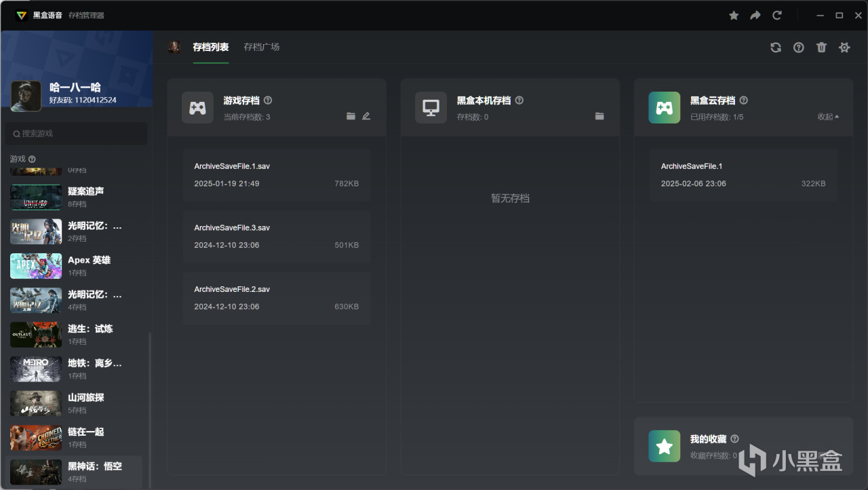The height and width of the screenshot is (490, 868).
Task: Click help icon beside 游戏 sidebar label
Action: (32, 159)
